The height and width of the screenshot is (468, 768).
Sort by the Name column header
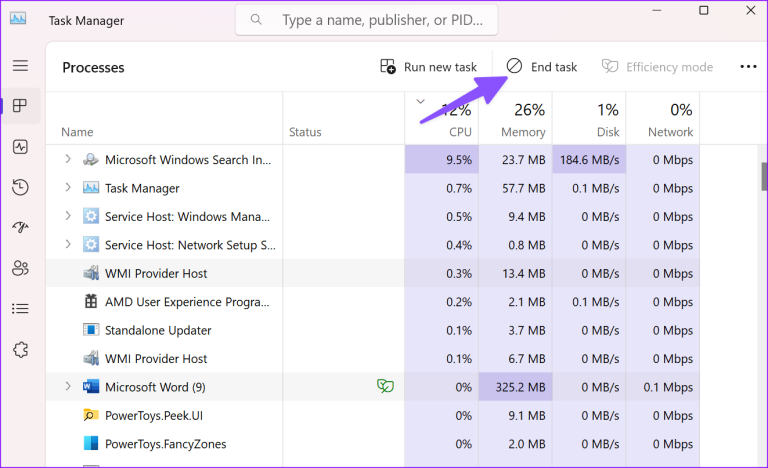pyautogui.click(x=77, y=132)
